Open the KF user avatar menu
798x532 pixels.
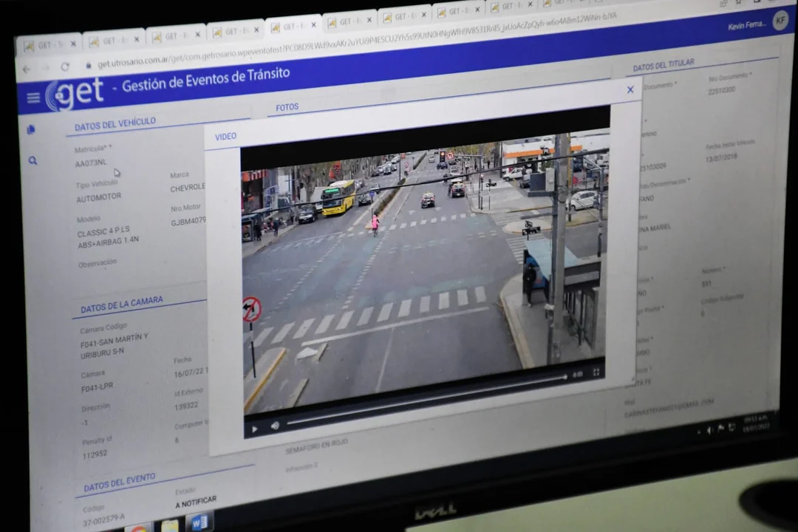(780, 21)
